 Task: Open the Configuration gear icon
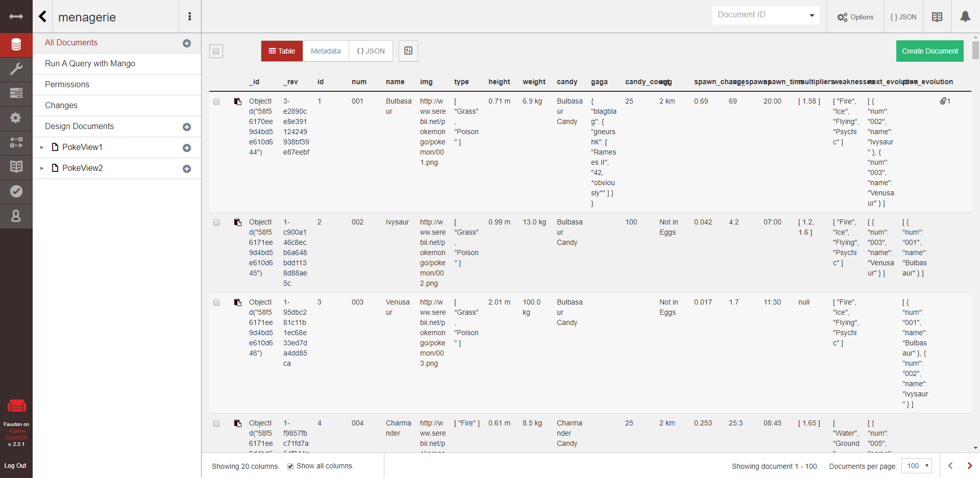(16, 118)
